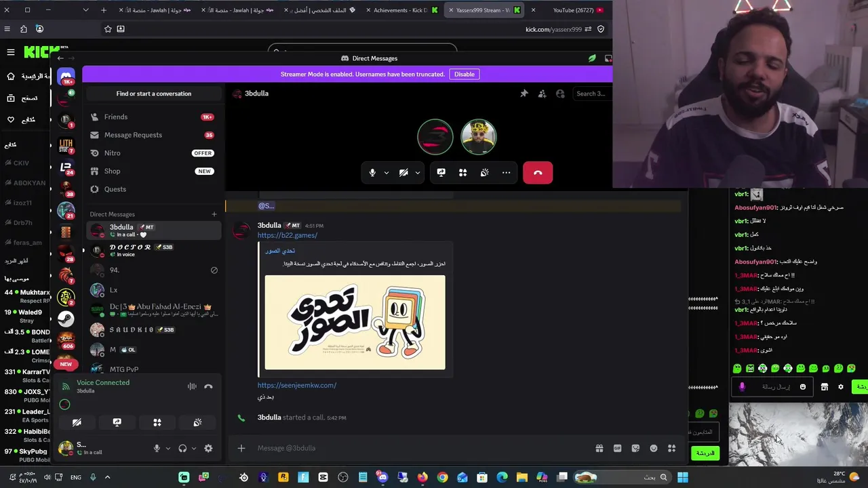Image resolution: width=868 pixels, height=488 pixels.
Task: Open microphone options arrow in call controls
Action: tap(387, 173)
